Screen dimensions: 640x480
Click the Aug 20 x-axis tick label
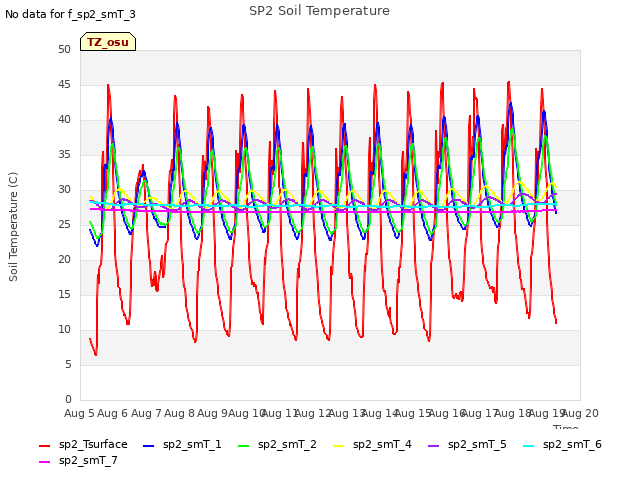[x=580, y=413]
